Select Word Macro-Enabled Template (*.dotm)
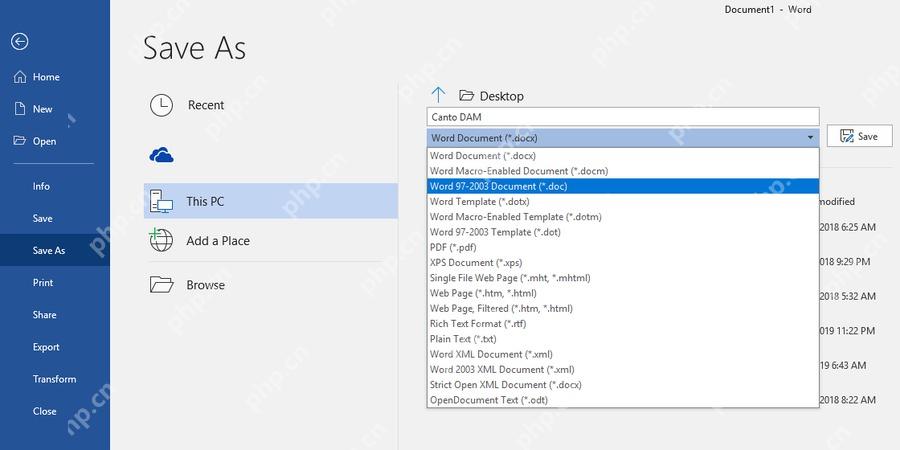 point(623,217)
